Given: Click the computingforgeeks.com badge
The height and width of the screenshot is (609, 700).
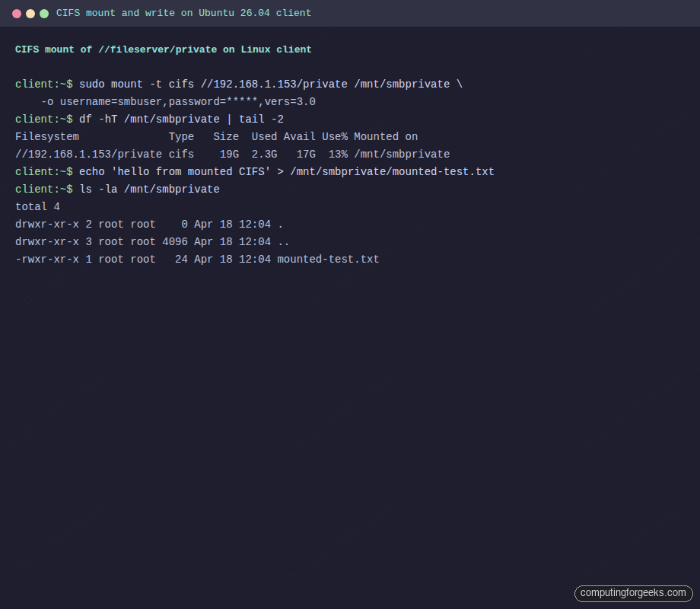Looking at the screenshot, I should [634, 593].
